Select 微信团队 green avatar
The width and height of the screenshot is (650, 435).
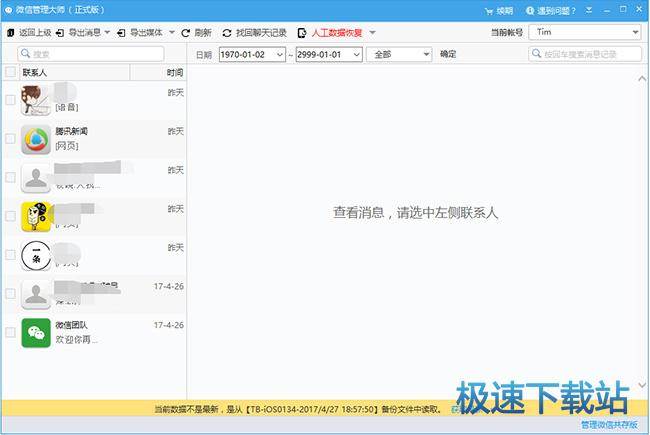(36, 332)
